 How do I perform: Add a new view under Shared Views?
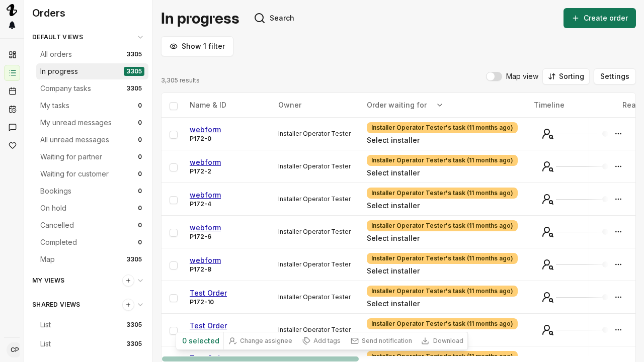128,305
